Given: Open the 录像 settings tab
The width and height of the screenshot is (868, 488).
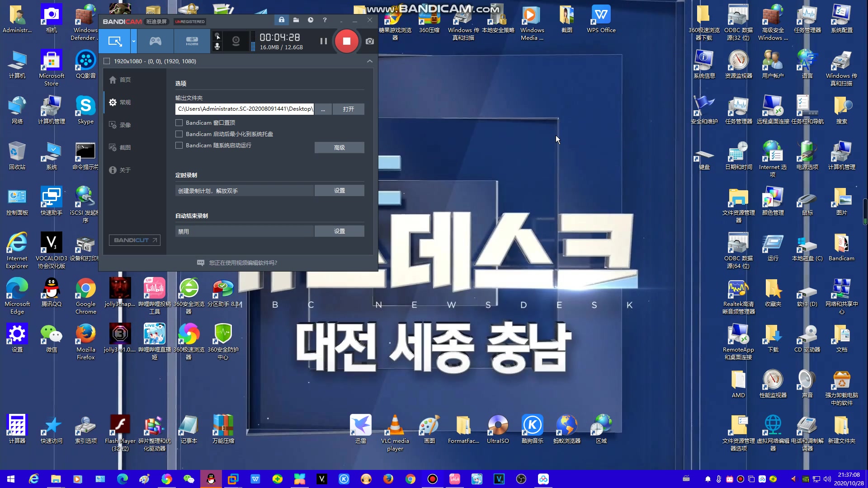Looking at the screenshot, I should [x=125, y=125].
